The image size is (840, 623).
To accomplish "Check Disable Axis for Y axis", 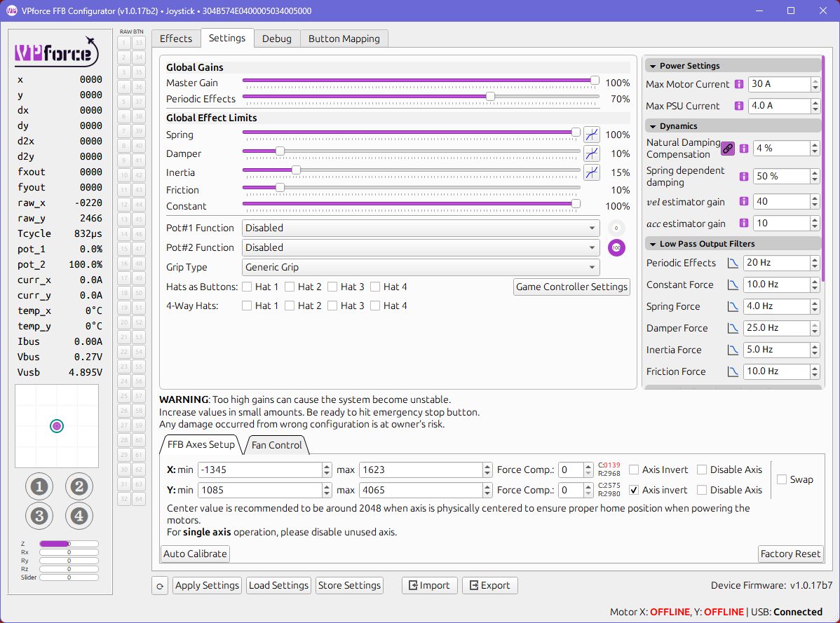I will pos(702,490).
